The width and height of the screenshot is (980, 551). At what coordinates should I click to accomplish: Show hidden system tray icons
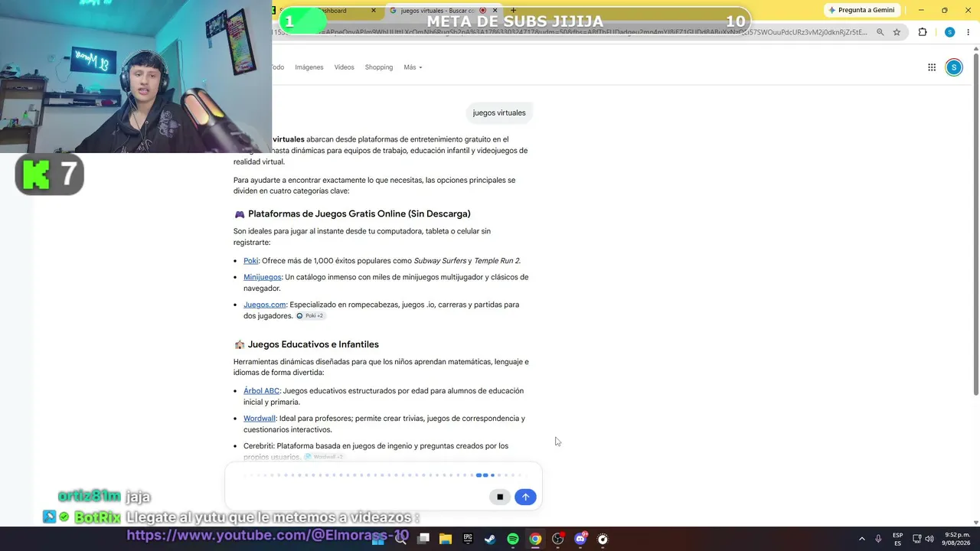tap(861, 539)
